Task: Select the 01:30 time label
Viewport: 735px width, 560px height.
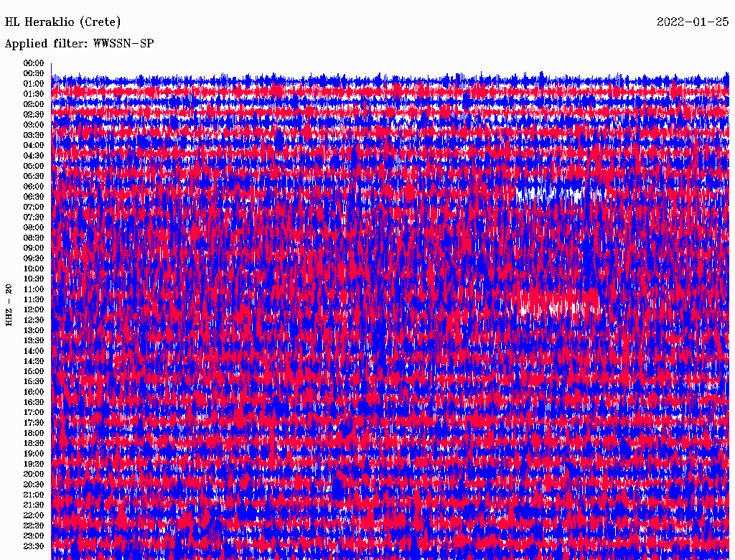Action: [34, 94]
